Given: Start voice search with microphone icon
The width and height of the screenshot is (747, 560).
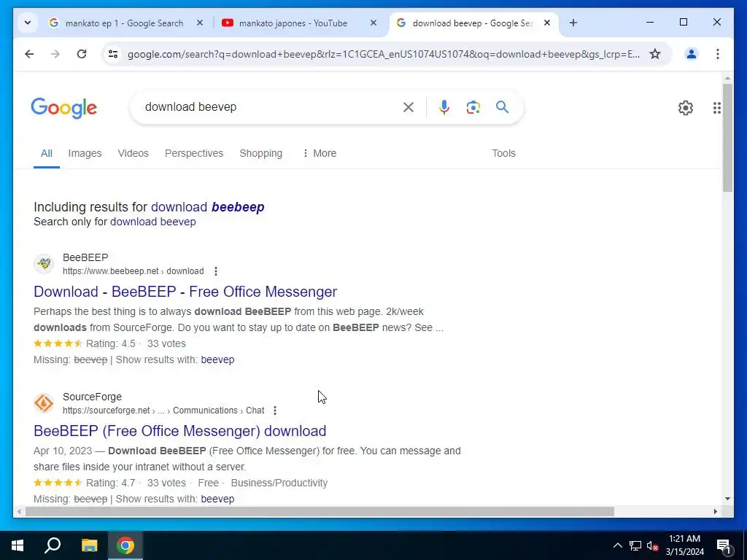Looking at the screenshot, I should pyautogui.click(x=444, y=107).
